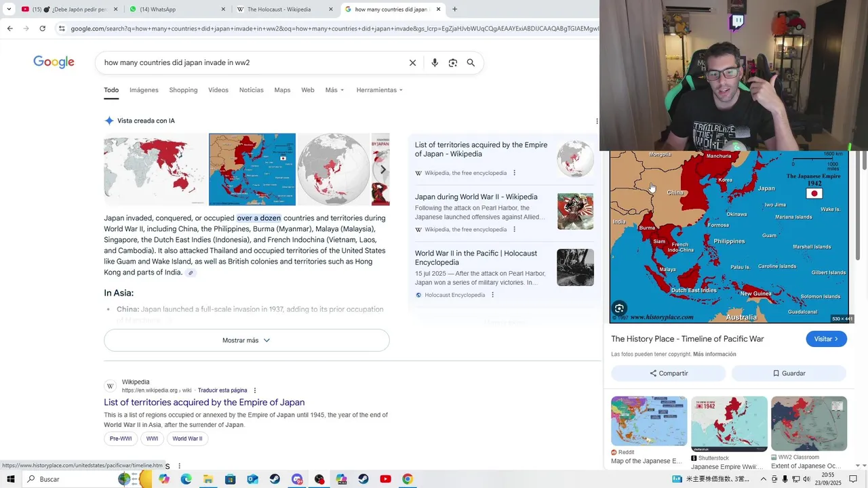Click Traducir esta página link
The image size is (868, 488).
click(x=222, y=390)
